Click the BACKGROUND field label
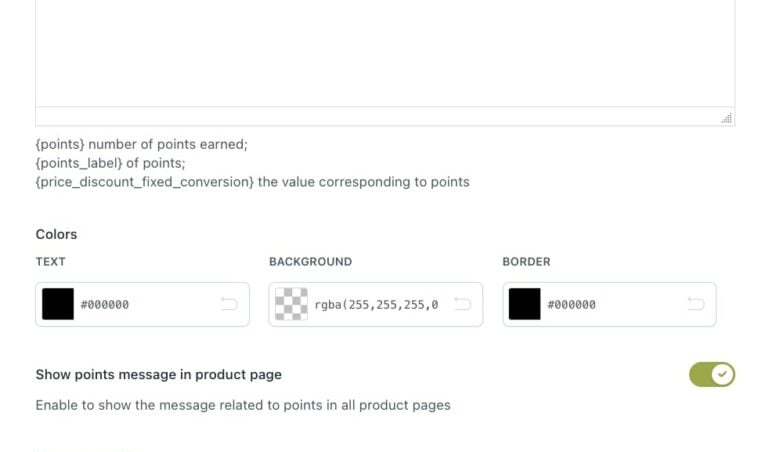Viewport: 769px width, 452px height. click(x=310, y=262)
